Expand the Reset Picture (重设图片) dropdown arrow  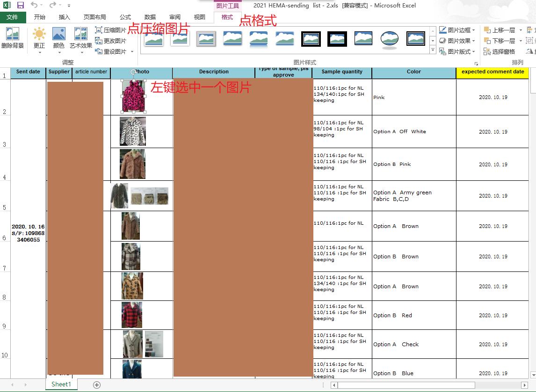pos(132,51)
